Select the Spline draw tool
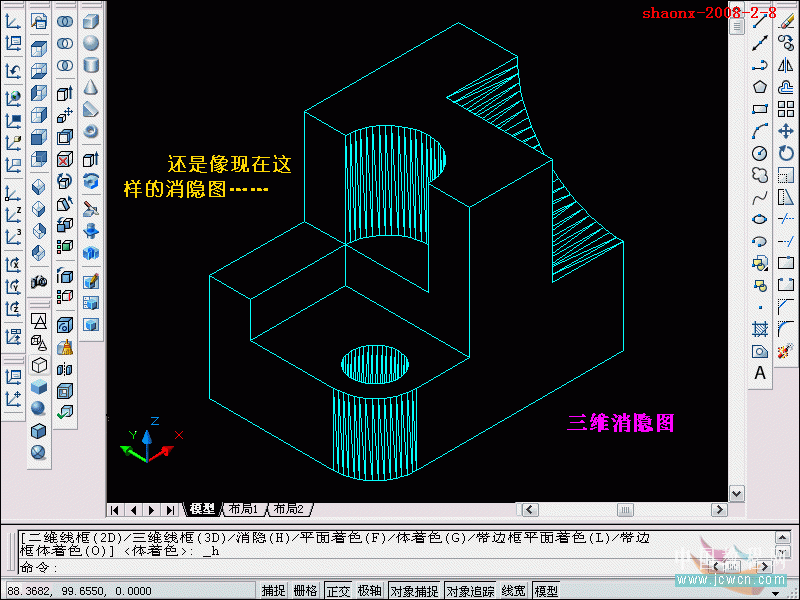Screen dimensions: 800x600 point(760,197)
